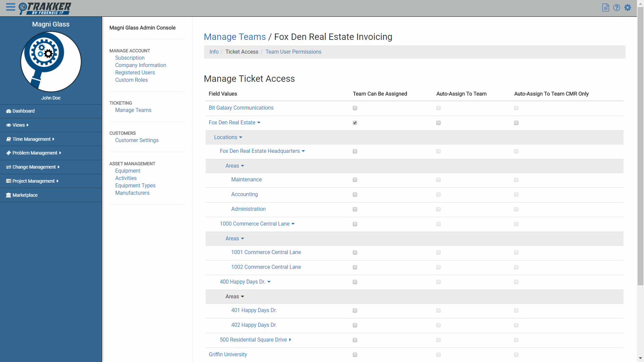Open Marketplace from the sidebar
Image resolution: width=644 pixels, height=362 pixels.
pos(25,195)
